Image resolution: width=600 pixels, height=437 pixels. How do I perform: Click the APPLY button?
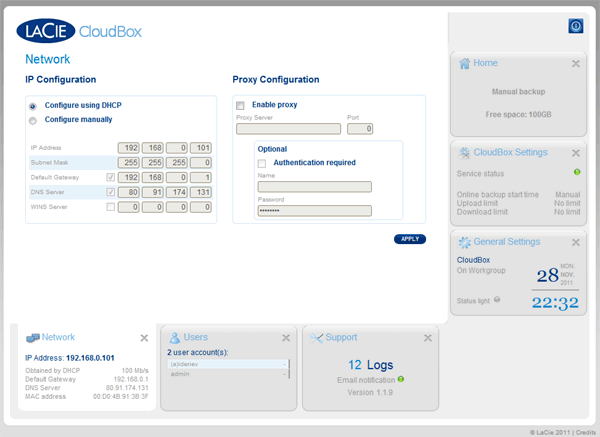pyautogui.click(x=410, y=239)
